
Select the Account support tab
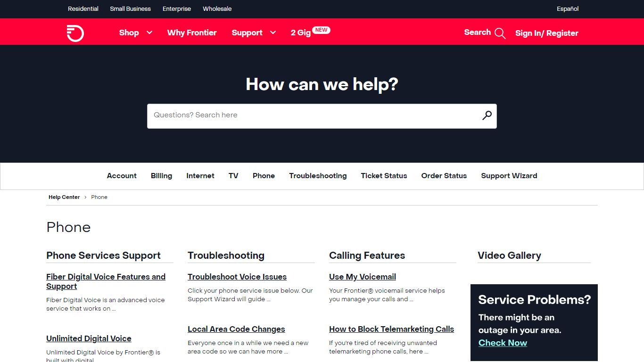click(x=122, y=176)
